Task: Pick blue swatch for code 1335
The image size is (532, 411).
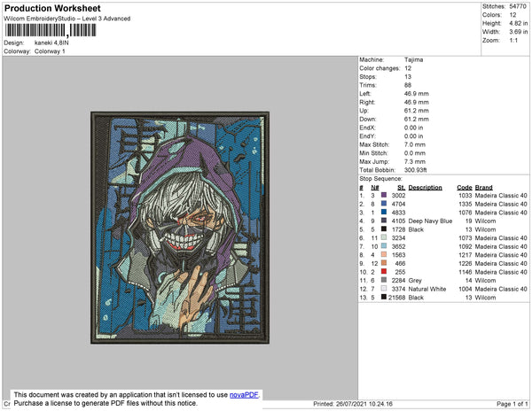Action: pos(384,204)
